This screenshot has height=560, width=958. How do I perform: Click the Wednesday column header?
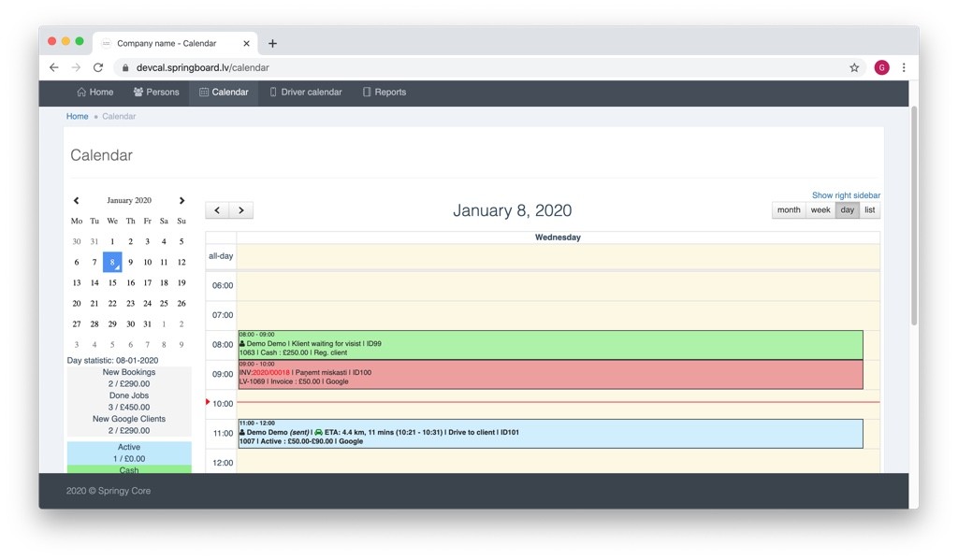point(558,237)
